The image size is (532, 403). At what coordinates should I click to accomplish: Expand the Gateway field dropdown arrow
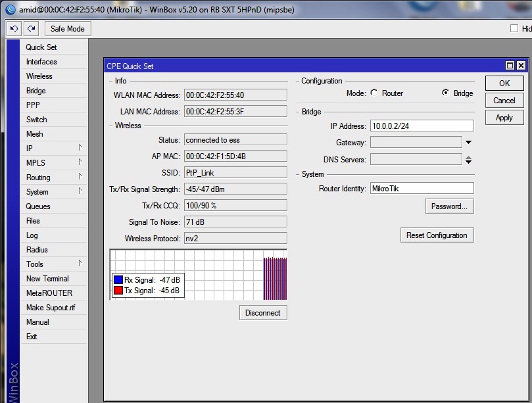point(468,143)
